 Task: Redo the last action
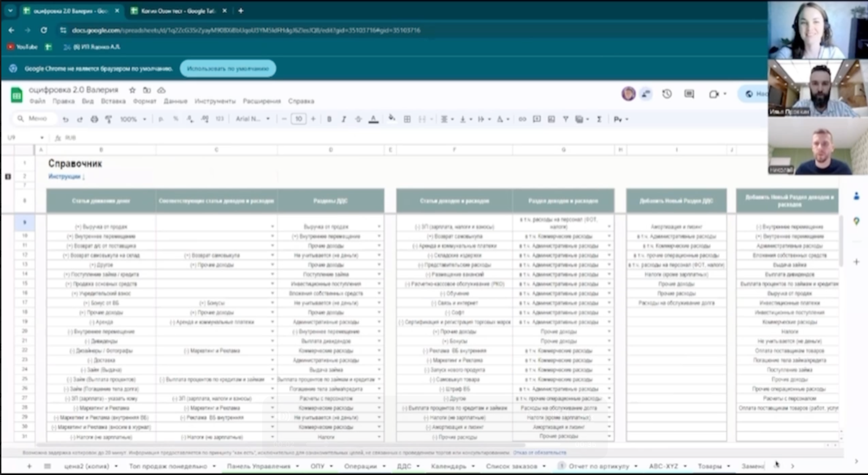point(80,119)
